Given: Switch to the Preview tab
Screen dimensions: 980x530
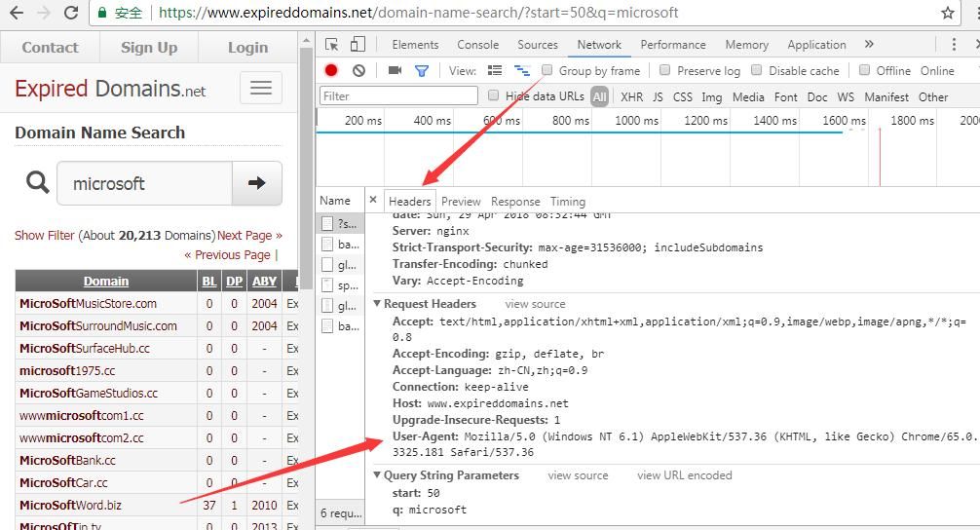Looking at the screenshot, I should 461,202.
